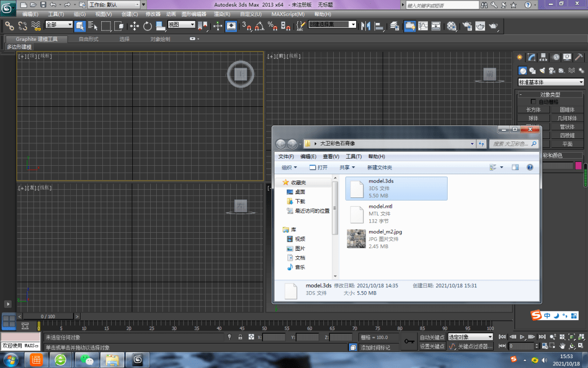The image size is (588, 368).
Task: Toggle 自动关键点 auto key mode
Action: click(432, 337)
